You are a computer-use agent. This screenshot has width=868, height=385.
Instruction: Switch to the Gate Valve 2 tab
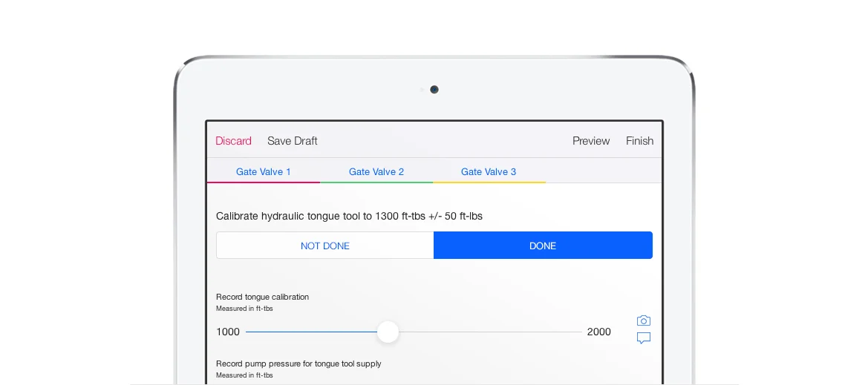click(376, 171)
